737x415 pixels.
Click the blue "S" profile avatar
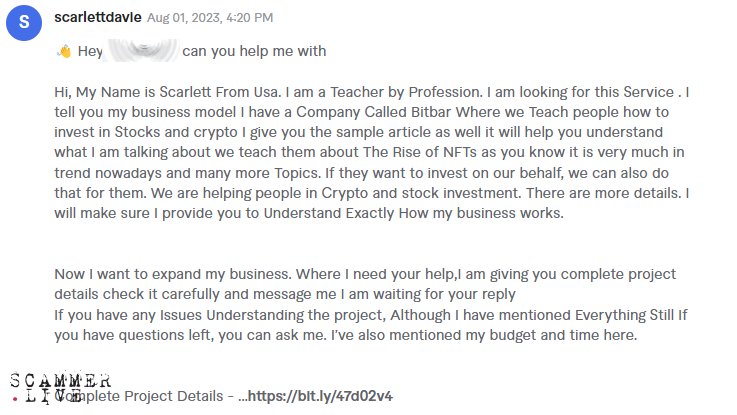pyautogui.click(x=24, y=22)
